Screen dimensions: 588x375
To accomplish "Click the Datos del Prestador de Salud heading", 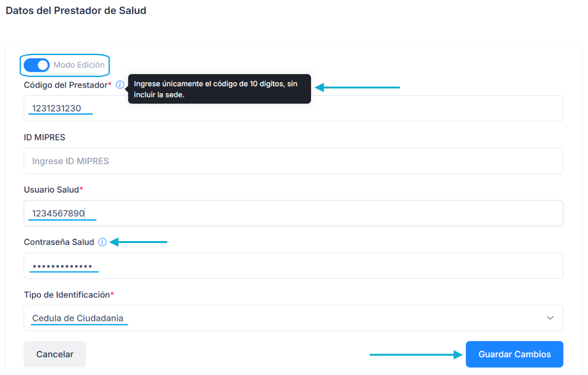I will point(76,10).
